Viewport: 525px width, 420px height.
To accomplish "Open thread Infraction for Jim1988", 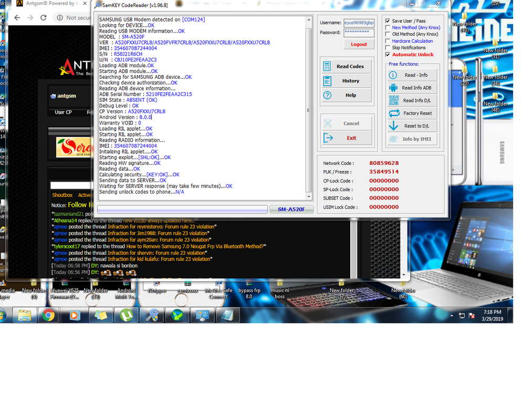I will [157, 233].
